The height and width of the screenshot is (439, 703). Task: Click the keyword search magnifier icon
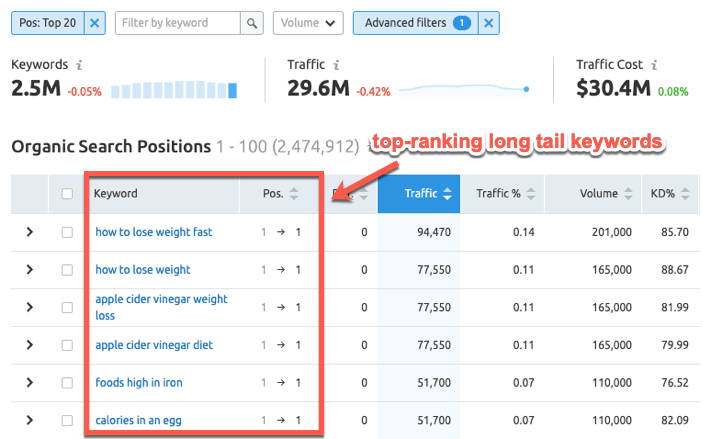tap(252, 23)
